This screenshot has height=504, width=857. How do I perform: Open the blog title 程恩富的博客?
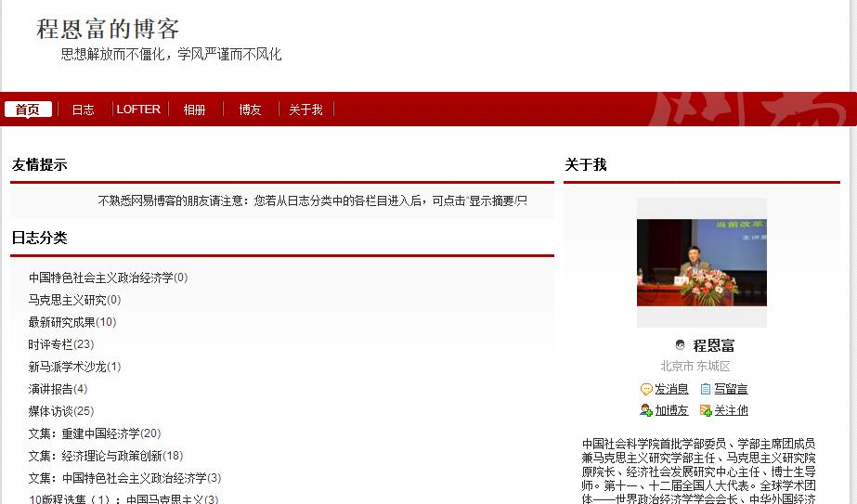(x=108, y=29)
